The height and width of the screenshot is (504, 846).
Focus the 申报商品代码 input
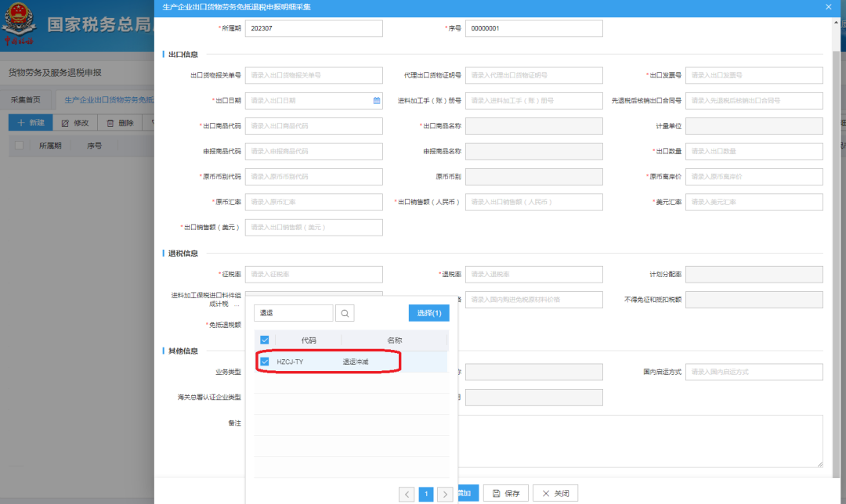click(x=314, y=152)
